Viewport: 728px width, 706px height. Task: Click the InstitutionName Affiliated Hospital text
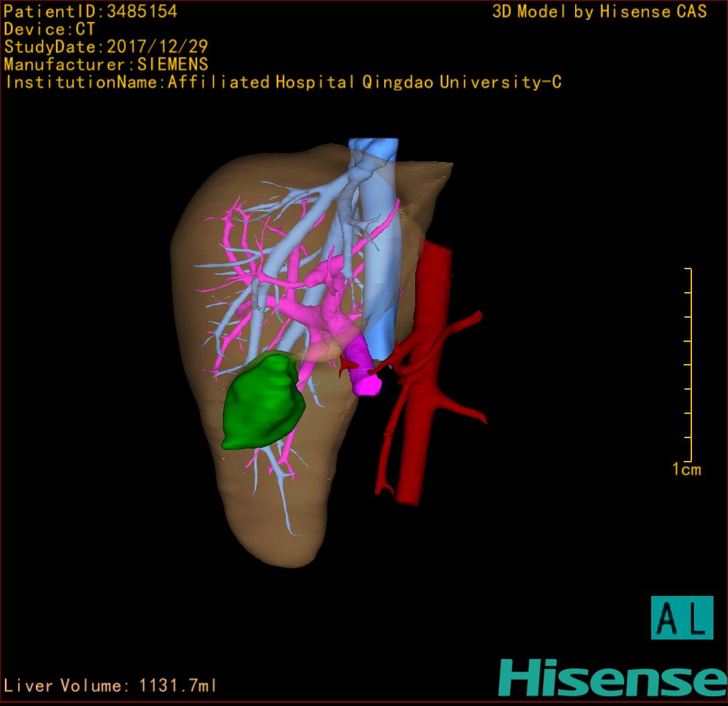pos(283,82)
